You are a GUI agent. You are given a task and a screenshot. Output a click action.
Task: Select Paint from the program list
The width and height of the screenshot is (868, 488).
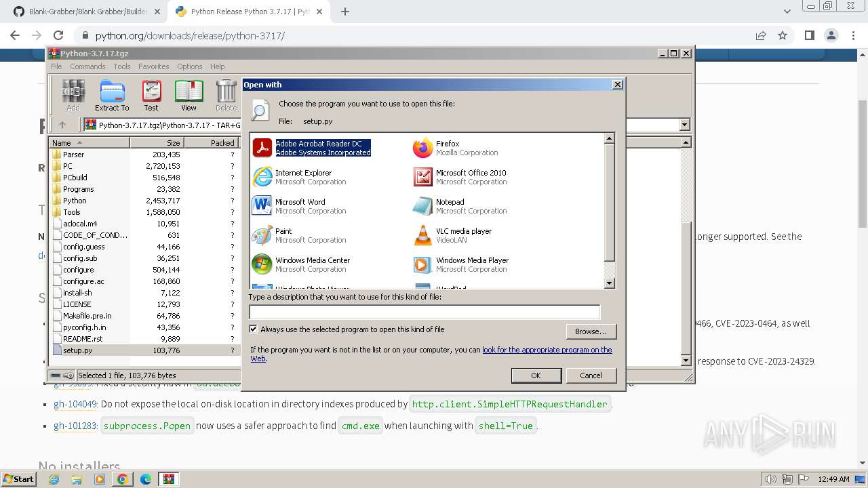click(x=299, y=235)
